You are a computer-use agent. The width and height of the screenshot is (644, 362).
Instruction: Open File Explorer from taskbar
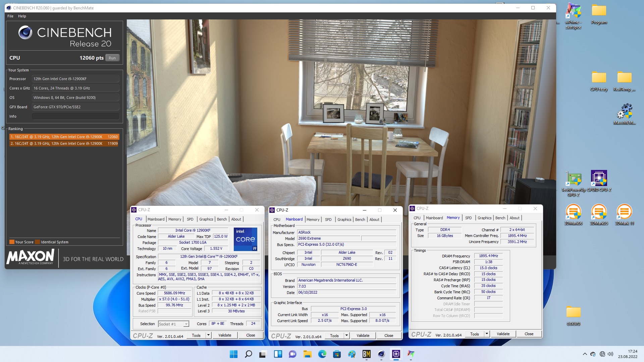coord(307,354)
